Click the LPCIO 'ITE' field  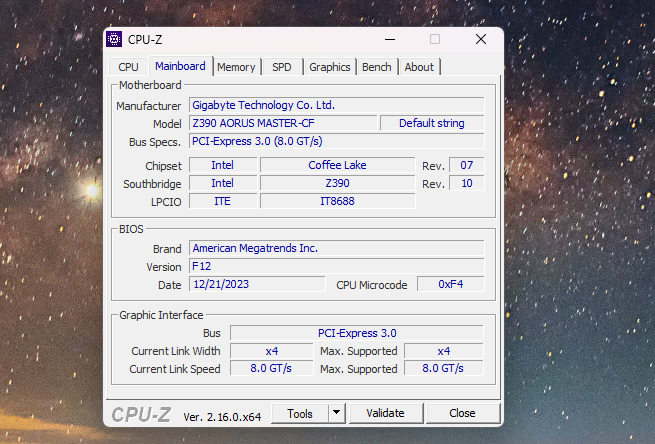[223, 201]
